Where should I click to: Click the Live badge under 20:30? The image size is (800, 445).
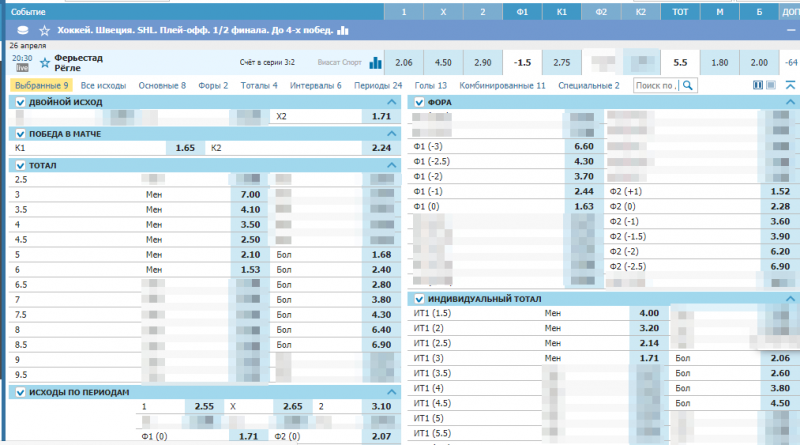coord(21,68)
